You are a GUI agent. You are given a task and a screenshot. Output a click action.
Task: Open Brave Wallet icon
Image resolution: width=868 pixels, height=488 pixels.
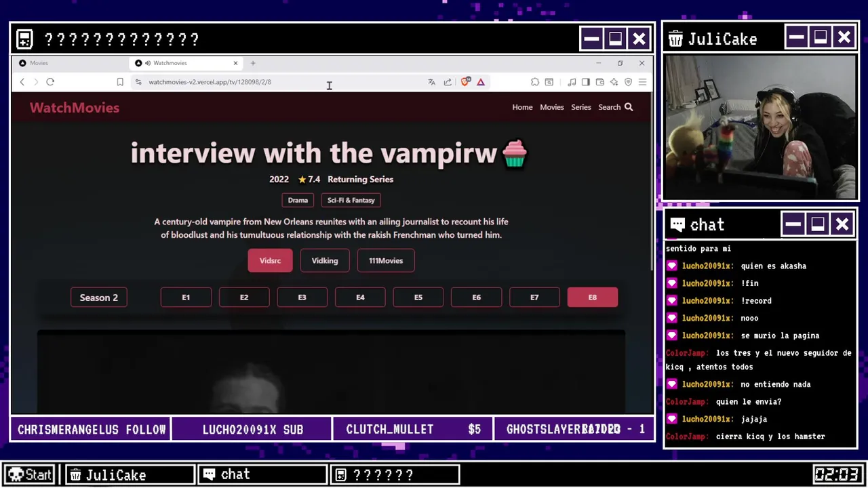(599, 82)
